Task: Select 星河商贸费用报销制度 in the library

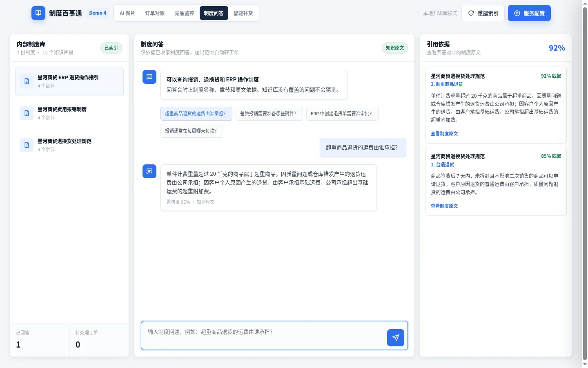Action: click(x=69, y=113)
